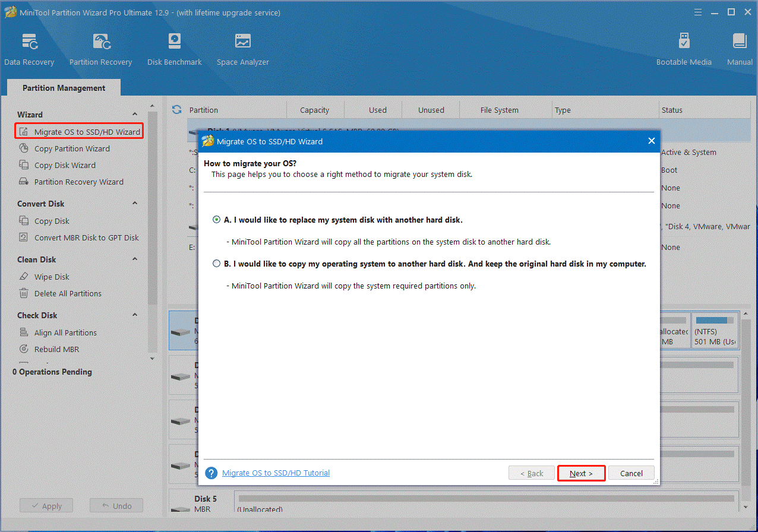Click the 'Boot' status cell
Image resolution: width=758 pixels, height=532 pixels.
pos(669,170)
